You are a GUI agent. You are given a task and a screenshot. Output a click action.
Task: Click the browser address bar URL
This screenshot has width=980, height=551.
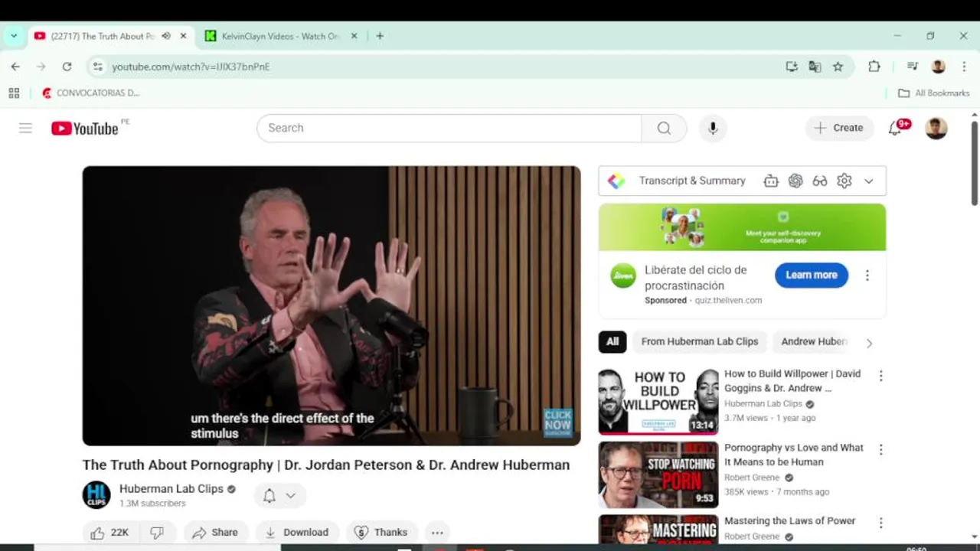pos(191,67)
